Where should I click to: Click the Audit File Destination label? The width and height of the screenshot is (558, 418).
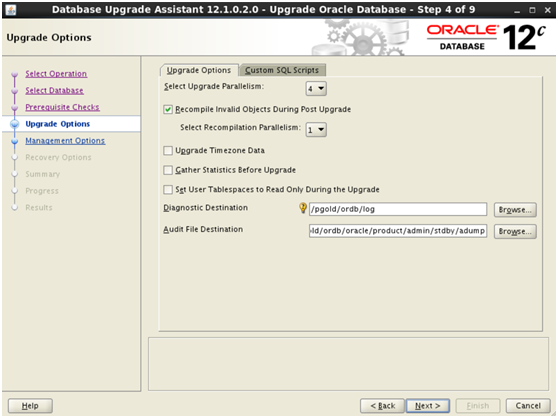pos(203,229)
